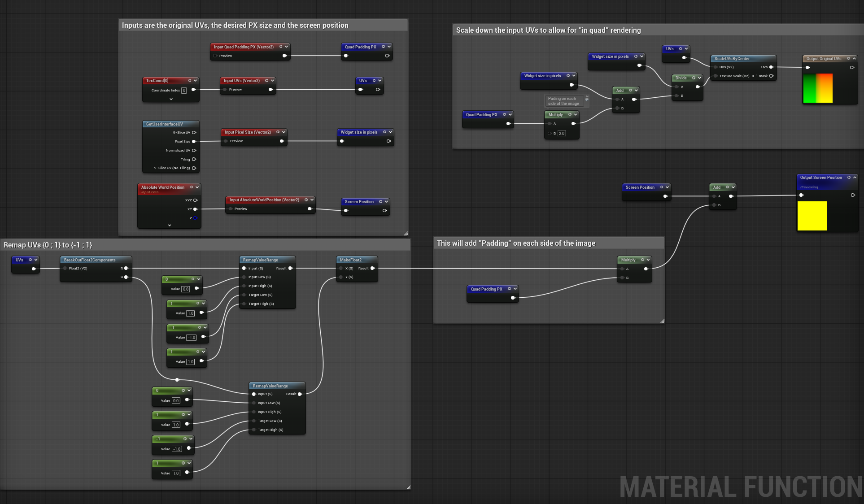Click the reroute node on the G wire
This screenshot has width=864, height=504.
tap(177, 380)
